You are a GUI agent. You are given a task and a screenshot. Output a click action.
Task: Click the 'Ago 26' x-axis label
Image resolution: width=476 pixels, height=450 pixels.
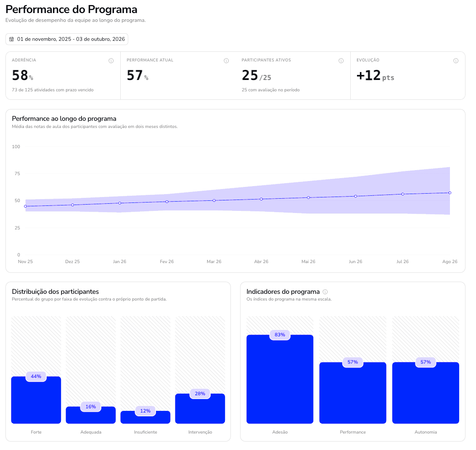point(450,261)
